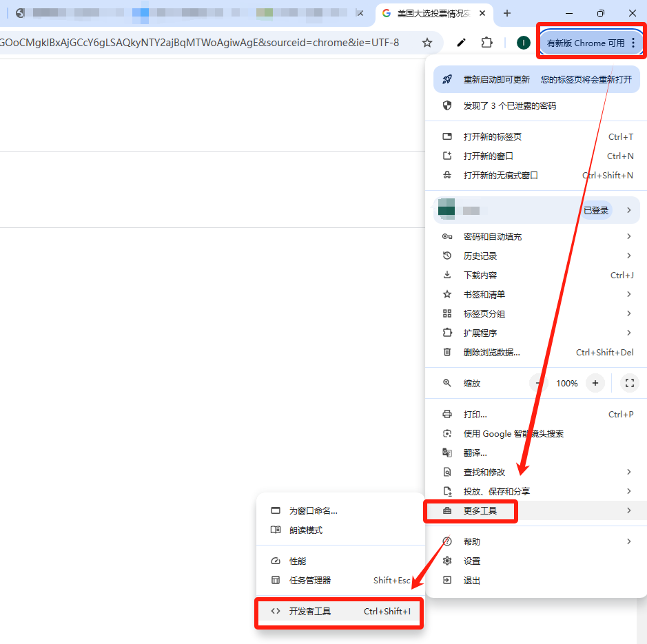Image resolution: width=647 pixels, height=644 pixels.
Task: Zoom out with the minus button
Action: coord(539,383)
